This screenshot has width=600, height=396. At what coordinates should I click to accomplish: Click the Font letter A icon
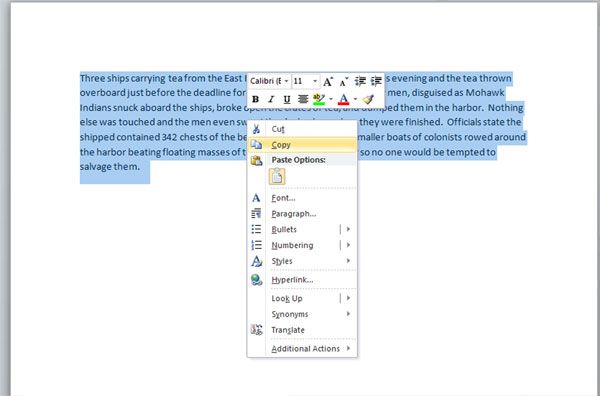(x=256, y=198)
